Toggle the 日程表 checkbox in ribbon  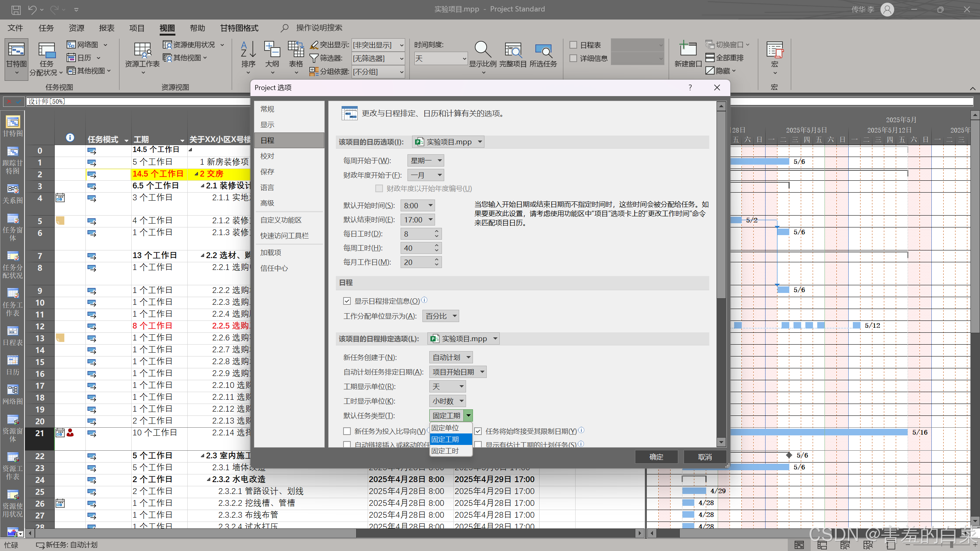click(x=573, y=45)
